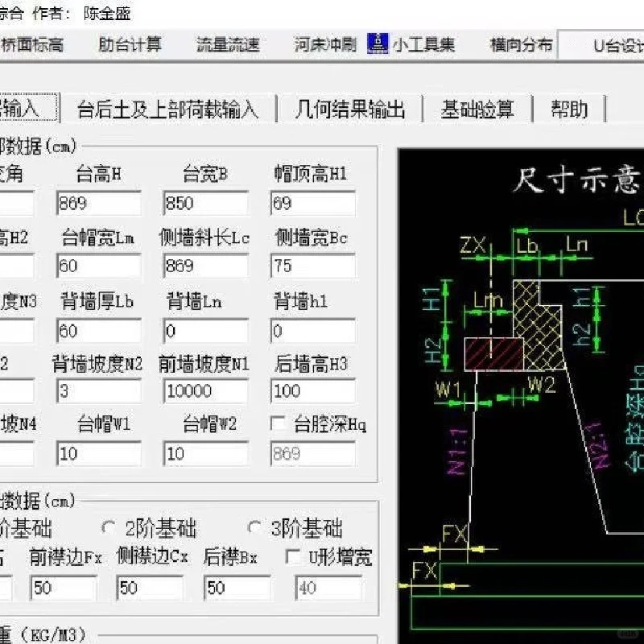Viewport: 644px width, 644px height.
Task: Click the 河床冲刷 menu item
Action: pos(326,44)
